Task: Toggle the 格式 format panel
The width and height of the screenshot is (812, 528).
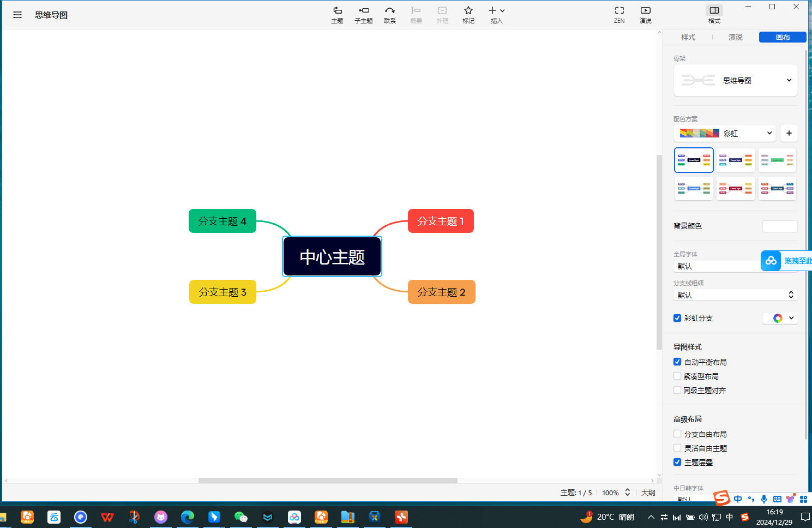Action: pyautogui.click(x=714, y=15)
